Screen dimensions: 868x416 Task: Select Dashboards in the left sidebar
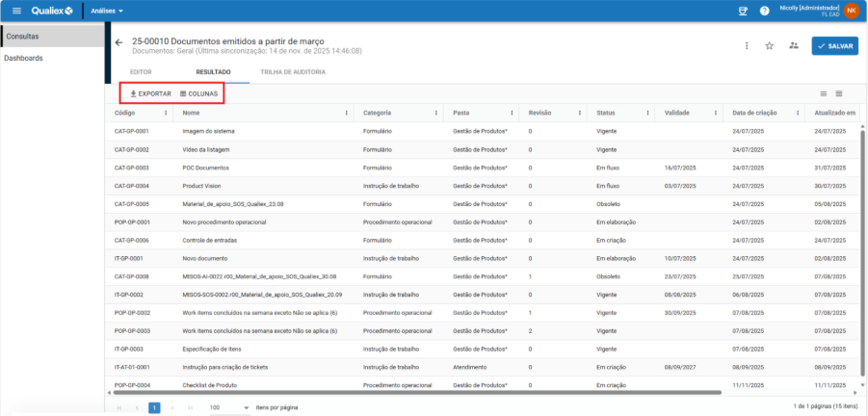[x=23, y=58]
